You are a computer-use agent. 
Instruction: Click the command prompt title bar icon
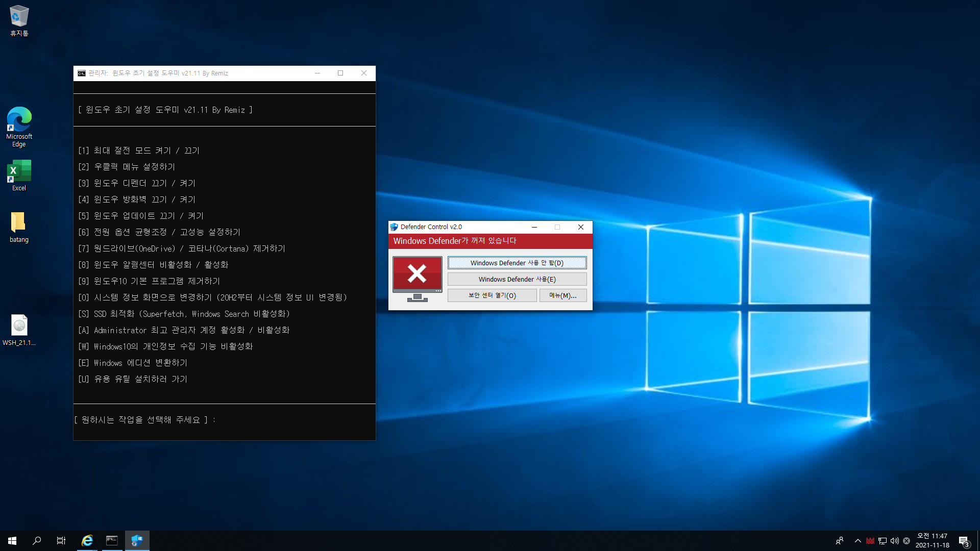tap(82, 73)
